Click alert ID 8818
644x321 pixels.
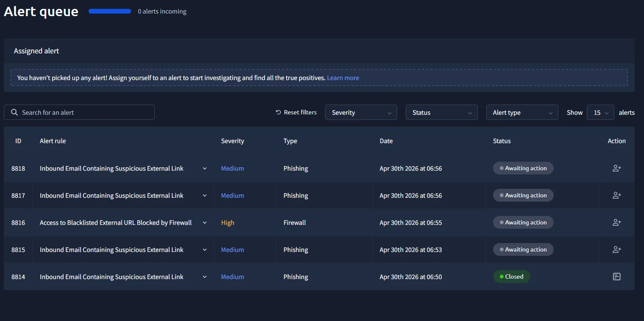tap(18, 169)
